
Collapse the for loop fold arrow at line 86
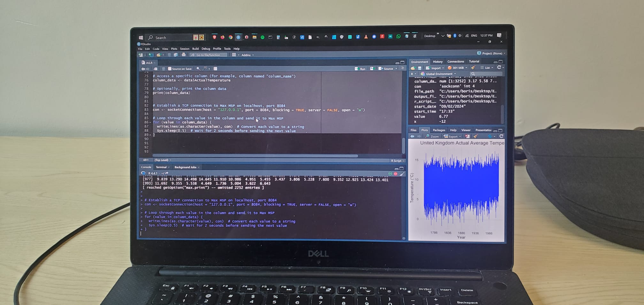click(x=150, y=122)
